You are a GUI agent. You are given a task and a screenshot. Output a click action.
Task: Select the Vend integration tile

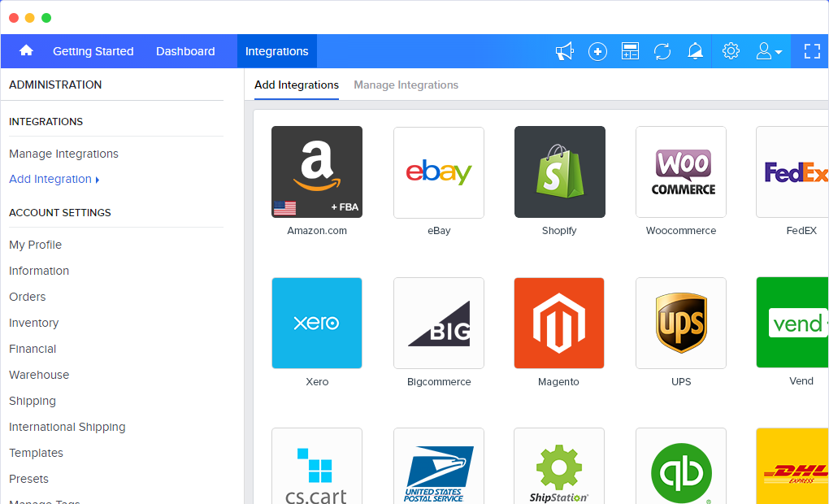pyautogui.click(x=792, y=323)
